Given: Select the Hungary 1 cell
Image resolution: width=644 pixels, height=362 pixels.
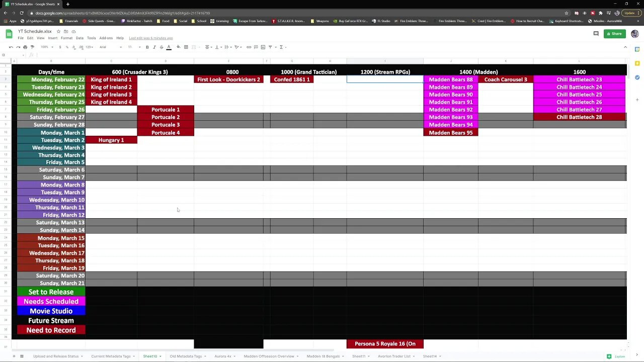Looking at the screenshot, I should tap(111, 140).
